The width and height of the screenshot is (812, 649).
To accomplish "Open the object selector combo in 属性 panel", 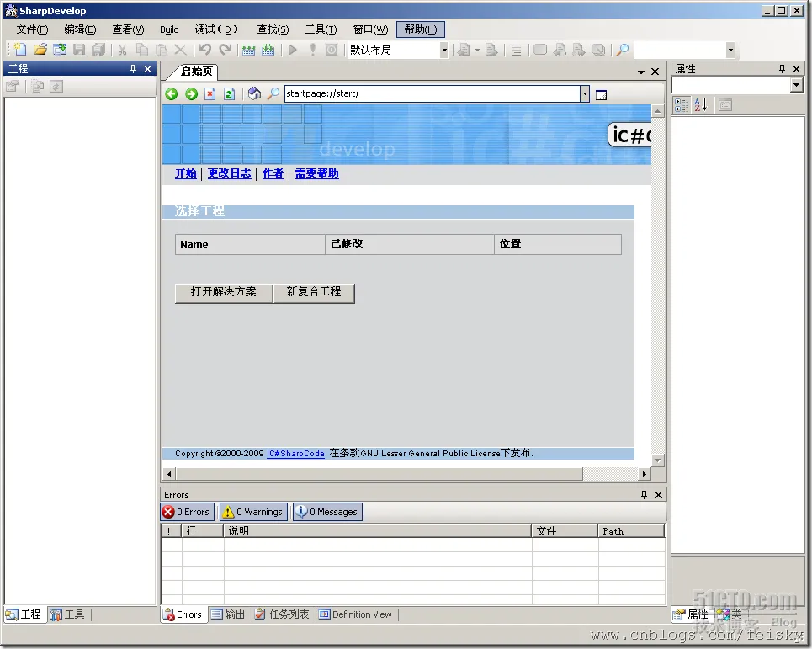I will point(794,85).
